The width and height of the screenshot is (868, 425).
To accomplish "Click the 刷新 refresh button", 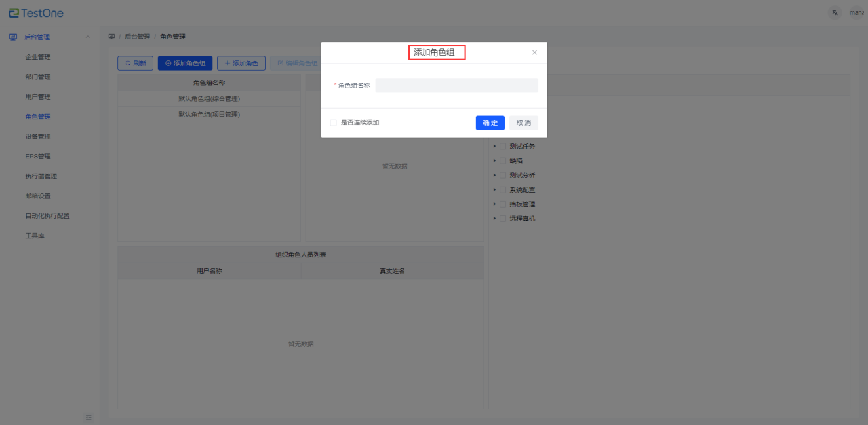I will (136, 64).
